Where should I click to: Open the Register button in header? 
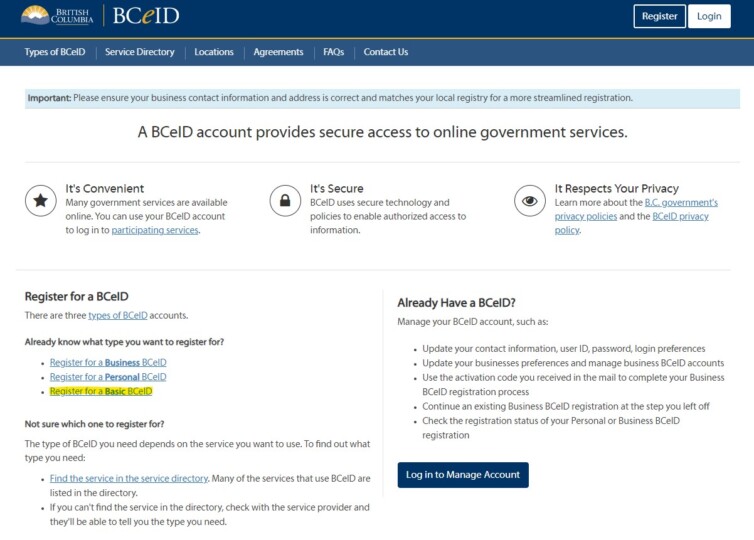659,16
